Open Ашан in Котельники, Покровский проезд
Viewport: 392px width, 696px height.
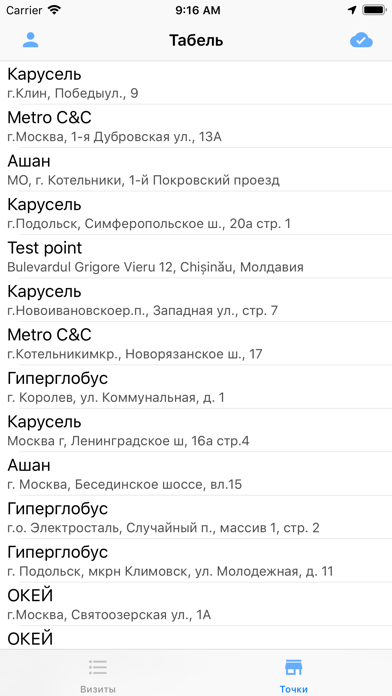196,170
